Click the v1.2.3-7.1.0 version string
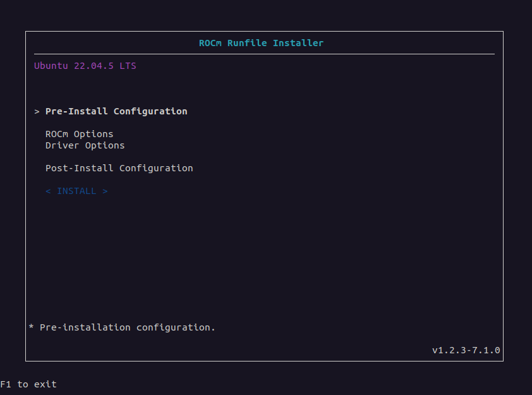The width and height of the screenshot is (532, 395). click(x=466, y=350)
